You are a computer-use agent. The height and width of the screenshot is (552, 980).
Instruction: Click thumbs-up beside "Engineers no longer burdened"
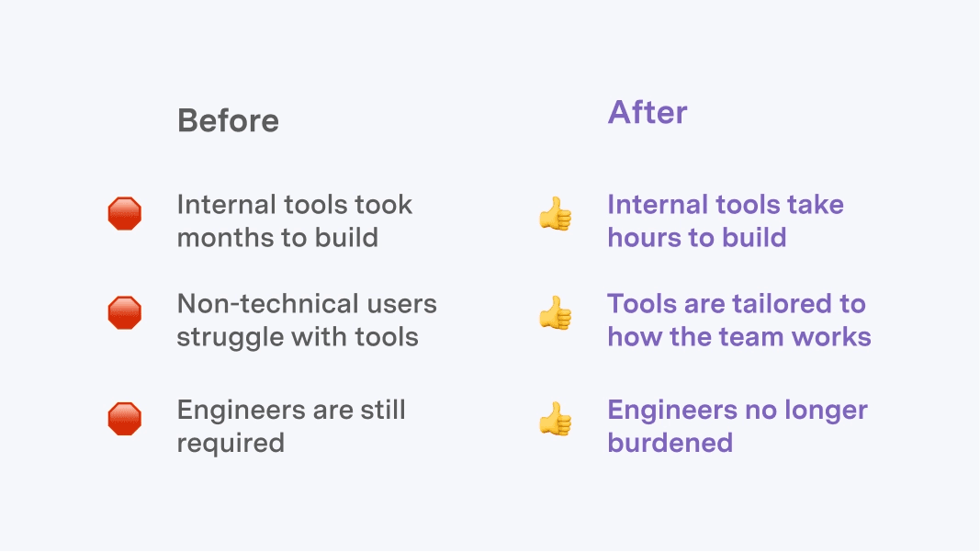pyautogui.click(x=555, y=421)
